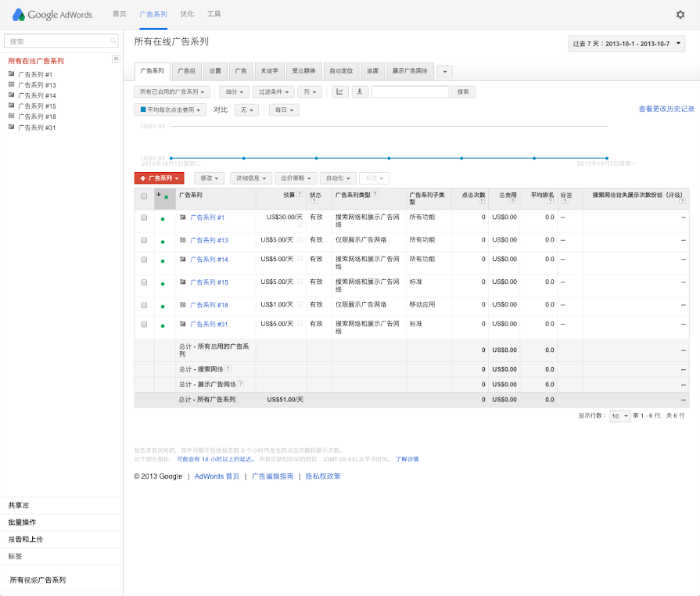Click the blue 平均每次点击费用 metric selector
The height and width of the screenshot is (596, 700).
pos(171,110)
